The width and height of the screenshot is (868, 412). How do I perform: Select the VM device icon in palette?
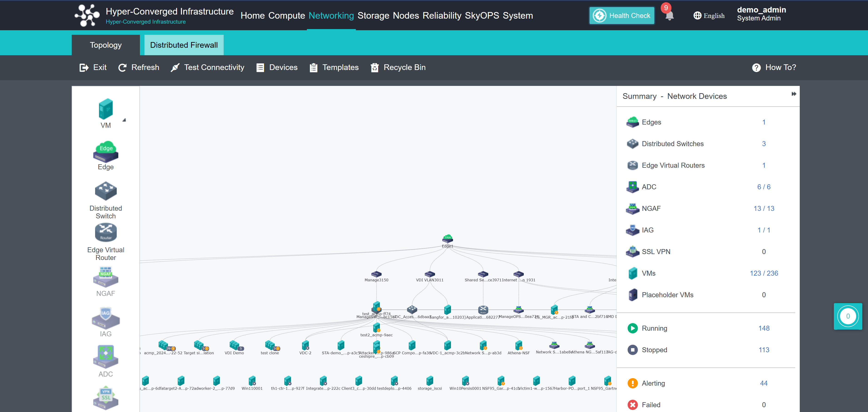(106, 109)
